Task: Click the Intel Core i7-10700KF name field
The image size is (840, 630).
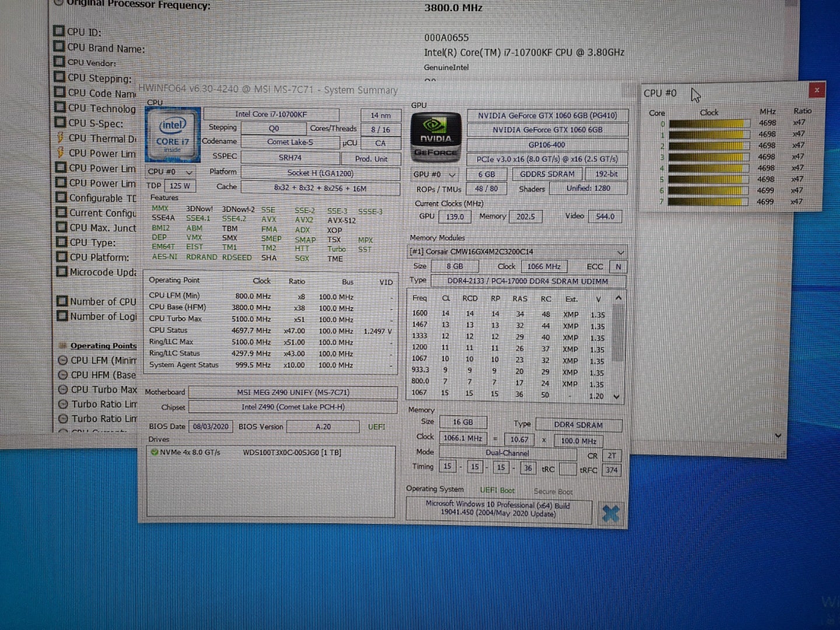Action: pos(271,114)
